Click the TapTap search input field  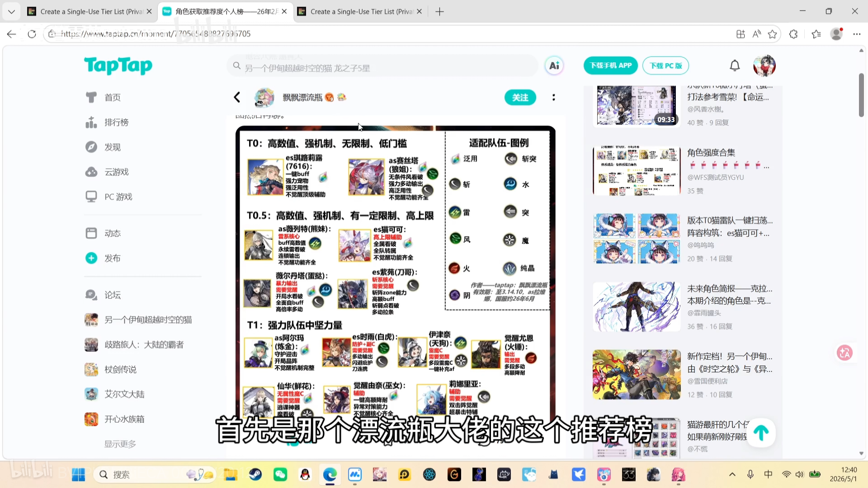coord(382,67)
